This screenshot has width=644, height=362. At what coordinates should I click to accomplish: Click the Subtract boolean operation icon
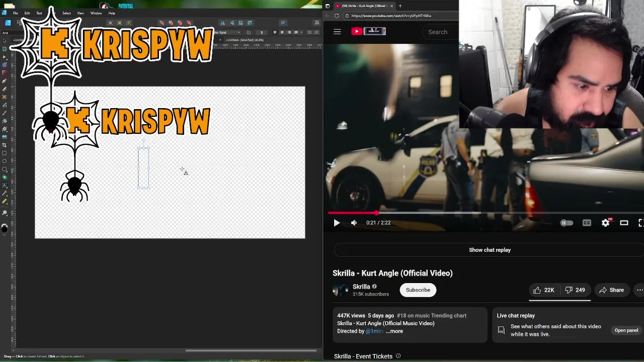[x=171, y=23]
